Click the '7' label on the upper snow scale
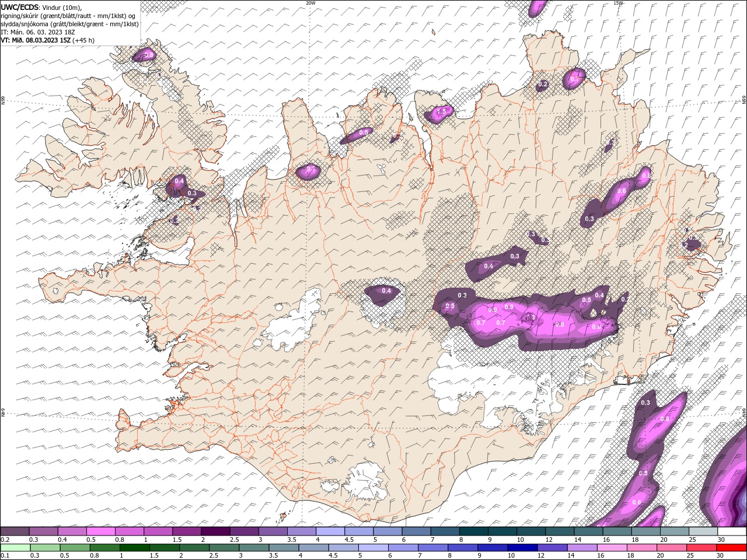Image resolution: width=747 pixels, height=560 pixels. (x=432, y=540)
